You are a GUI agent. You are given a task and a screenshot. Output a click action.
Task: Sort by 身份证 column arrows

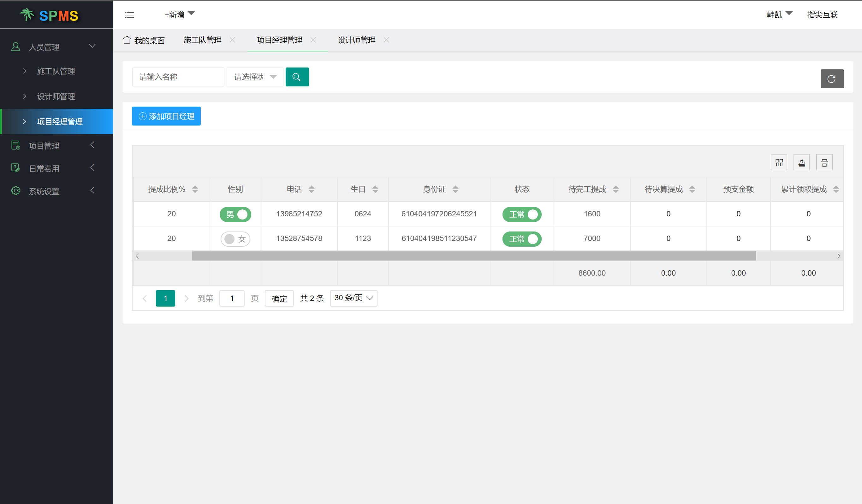455,189
